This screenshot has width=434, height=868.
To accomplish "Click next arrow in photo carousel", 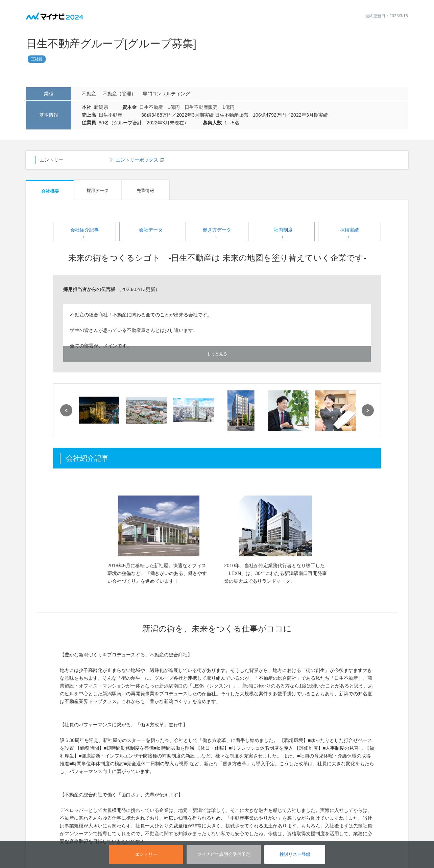I will (368, 410).
